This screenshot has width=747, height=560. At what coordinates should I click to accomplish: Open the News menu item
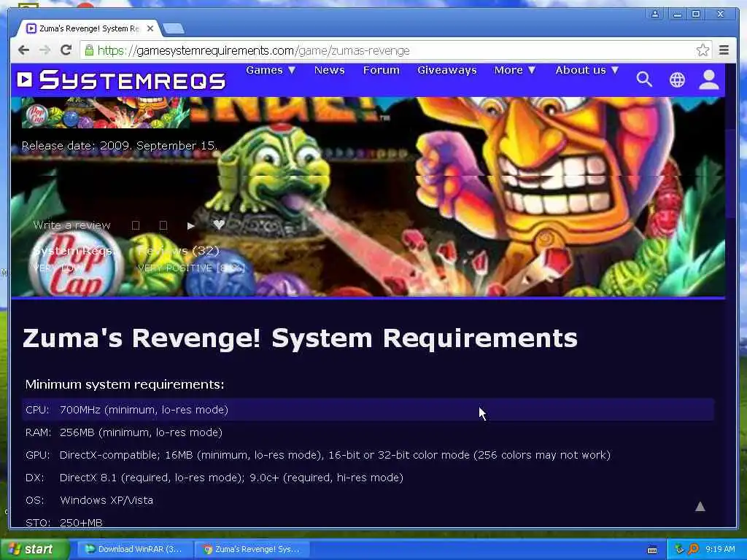tap(329, 70)
